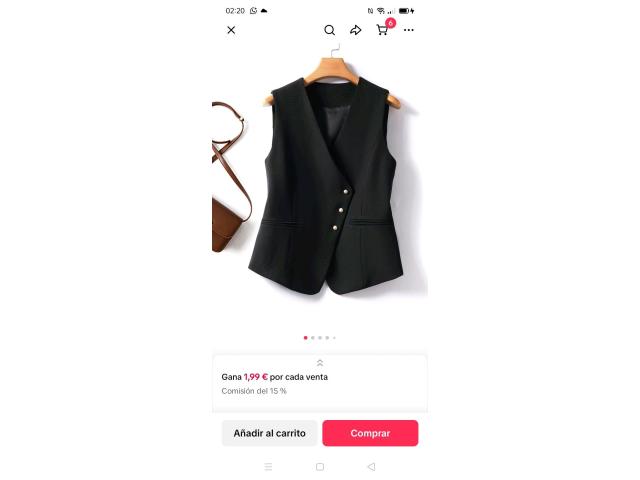Tap the Comisión del 15 % label
640x480 pixels.
click(254, 391)
